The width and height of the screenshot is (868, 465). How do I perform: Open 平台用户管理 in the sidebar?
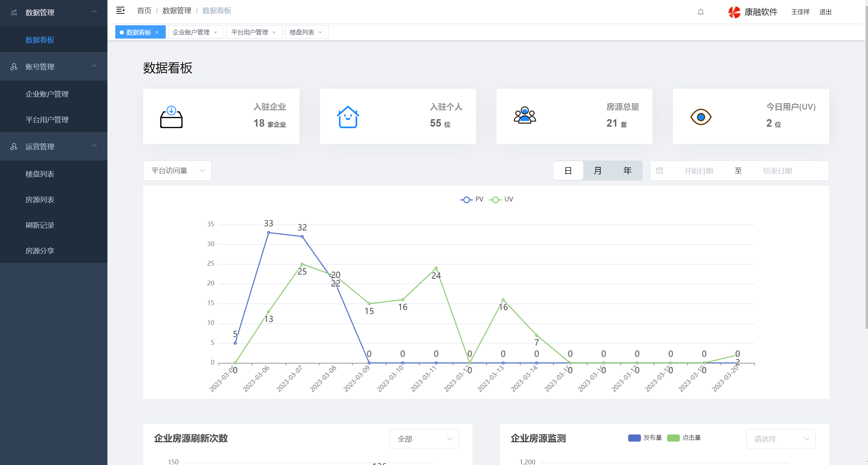click(x=54, y=119)
